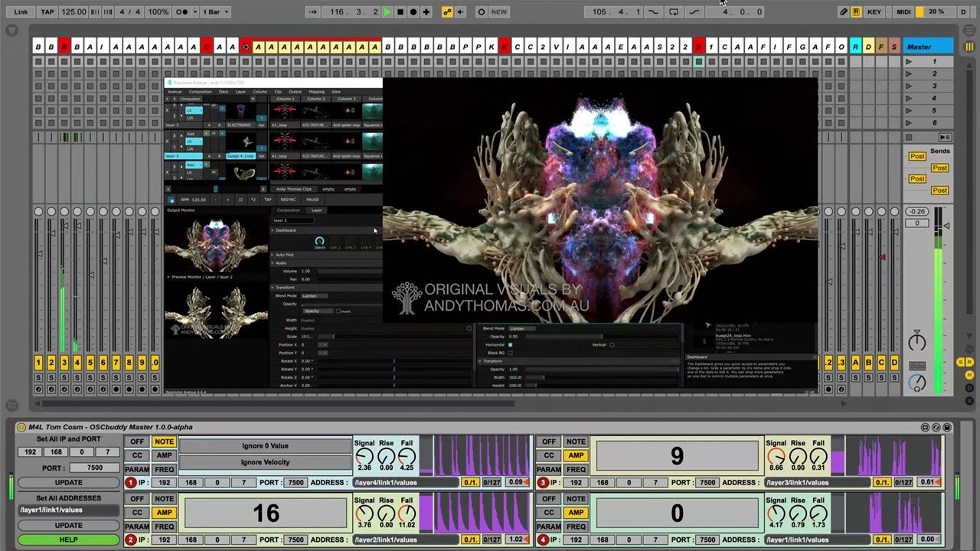This screenshot has width=980, height=551.
Task: Click the Ignore Velocity button
Action: click(265, 462)
